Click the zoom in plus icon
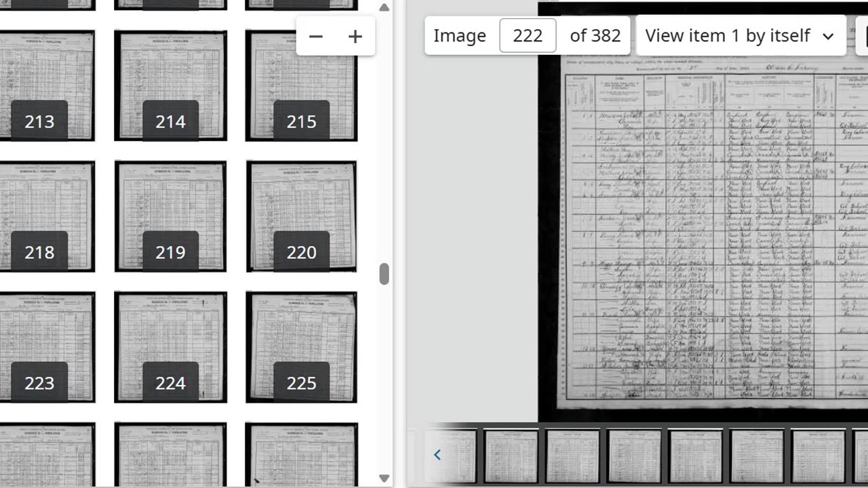 (x=355, y=36)
